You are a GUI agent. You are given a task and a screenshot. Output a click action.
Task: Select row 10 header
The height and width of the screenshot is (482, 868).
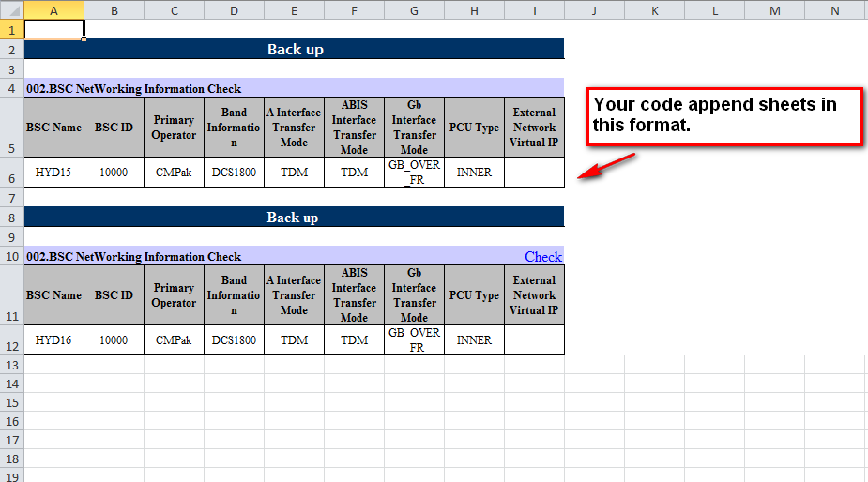[x=11, y=256]
